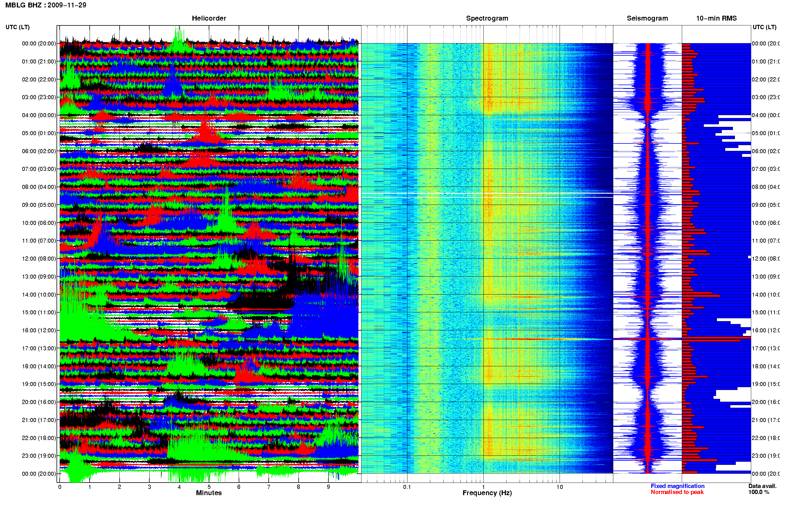Click the '9' minutes tick label
Image resolution: width=812 pixels, height=508 pixels.
tap(328, 487)
